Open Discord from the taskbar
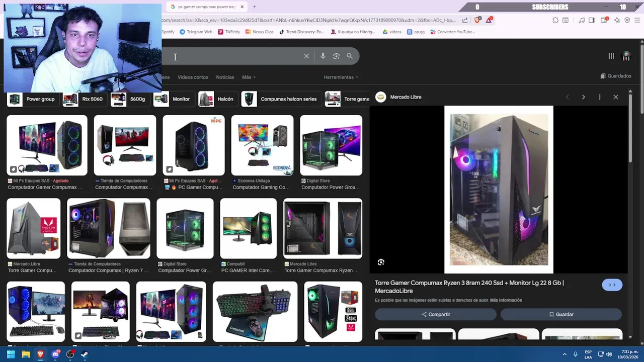The width and height of the screenshot is (644, 362). point(55,354)
